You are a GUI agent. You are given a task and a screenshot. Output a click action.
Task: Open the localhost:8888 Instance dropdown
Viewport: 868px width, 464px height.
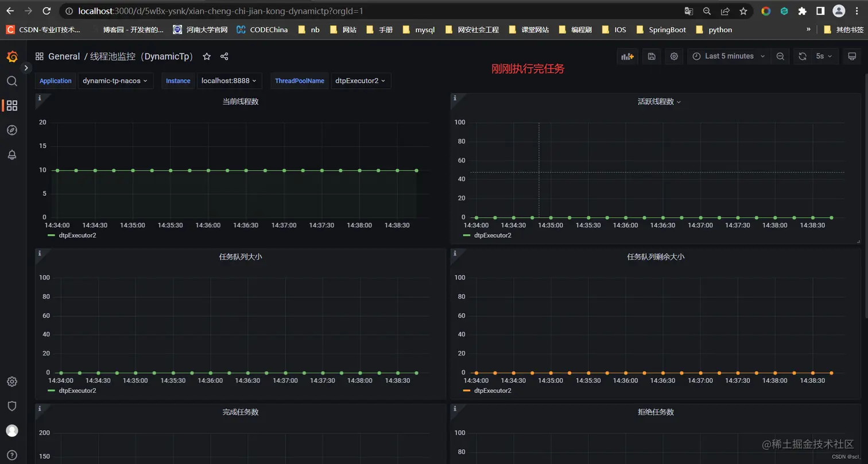point(230,81)
